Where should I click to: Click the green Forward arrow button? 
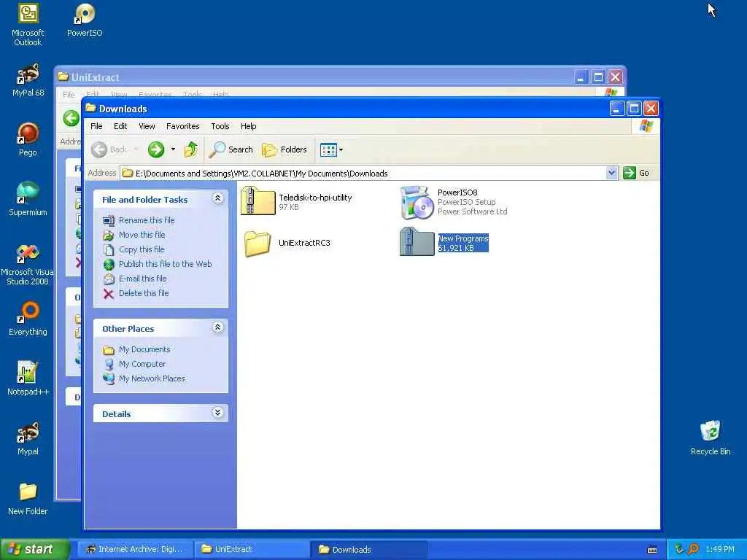pos(156,149)
